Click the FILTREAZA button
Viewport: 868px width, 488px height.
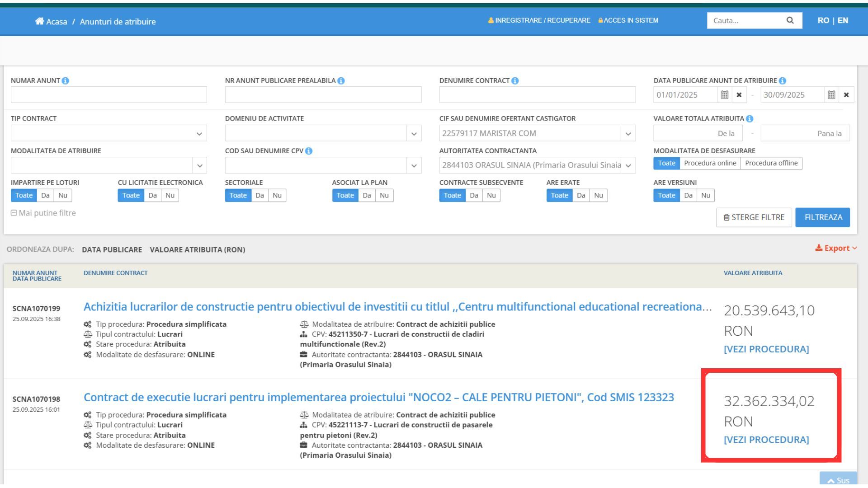pos(822,217)
